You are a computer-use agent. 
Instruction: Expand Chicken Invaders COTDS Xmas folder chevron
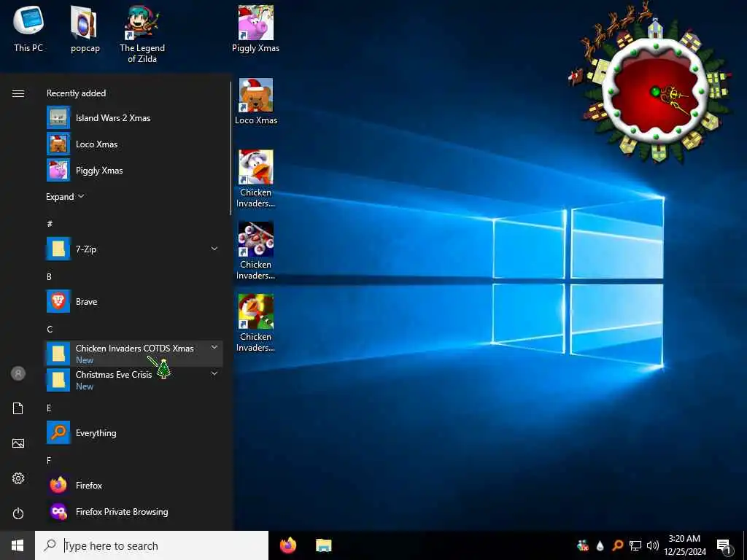tap(214, 347)
